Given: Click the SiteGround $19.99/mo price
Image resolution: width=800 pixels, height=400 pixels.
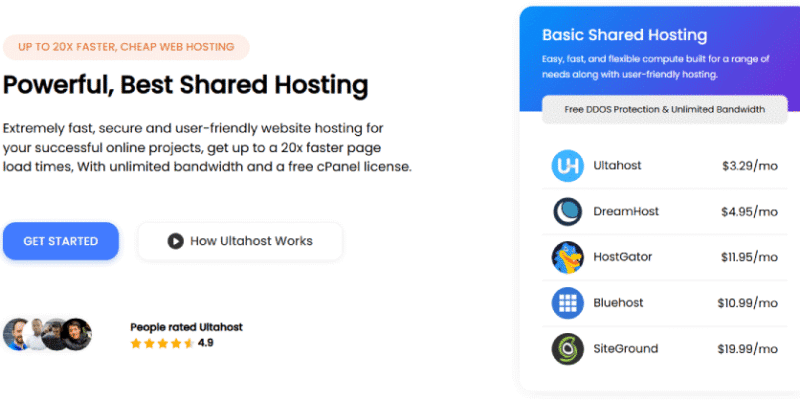Looking at the screenshot, I should (x=747, y=349).
